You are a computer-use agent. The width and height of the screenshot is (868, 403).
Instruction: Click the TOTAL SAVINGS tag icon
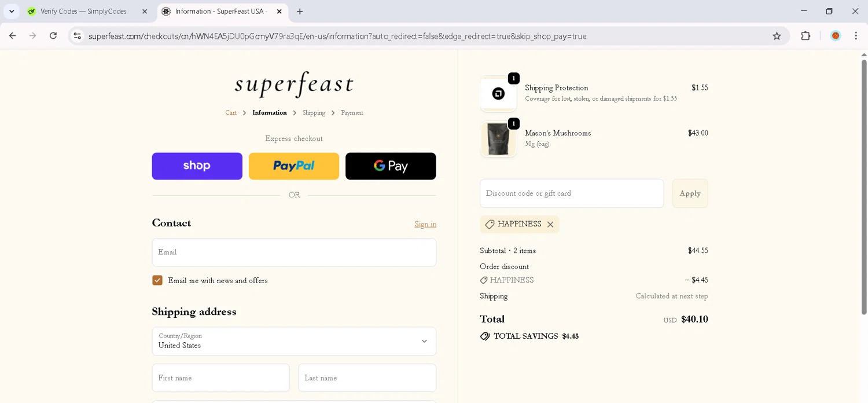[485, 336]
